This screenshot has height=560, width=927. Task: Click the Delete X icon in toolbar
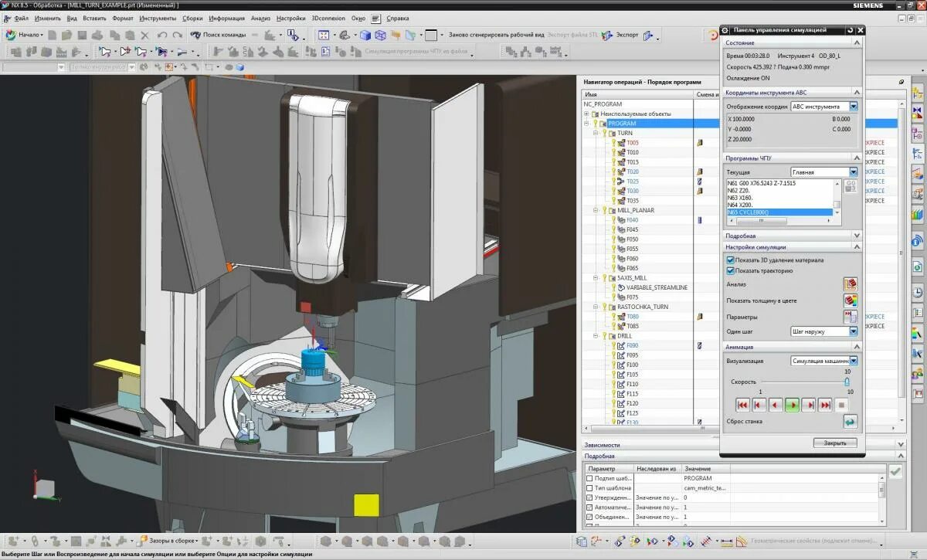(145, 35)
